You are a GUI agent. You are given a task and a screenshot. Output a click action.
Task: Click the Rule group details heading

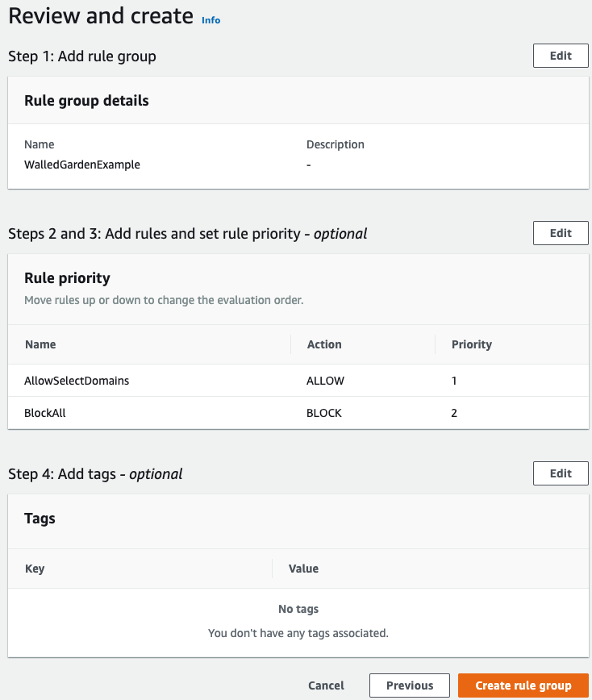click(x=86, y=101)
